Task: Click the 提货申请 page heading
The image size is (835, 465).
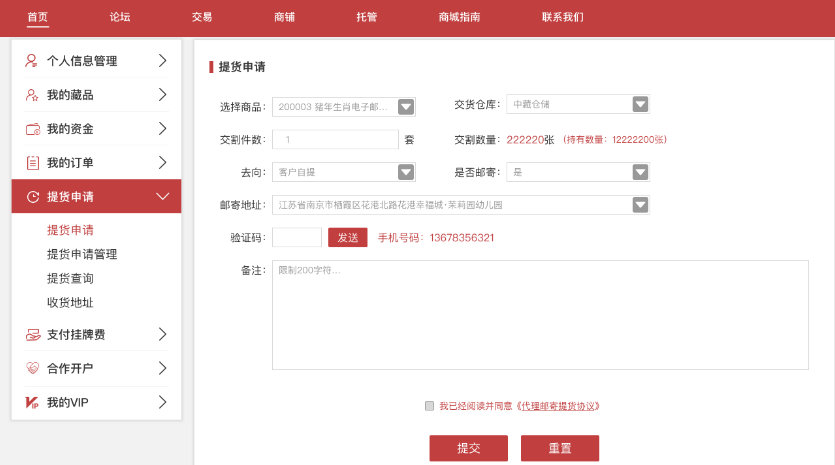Action: pos(242,67)
